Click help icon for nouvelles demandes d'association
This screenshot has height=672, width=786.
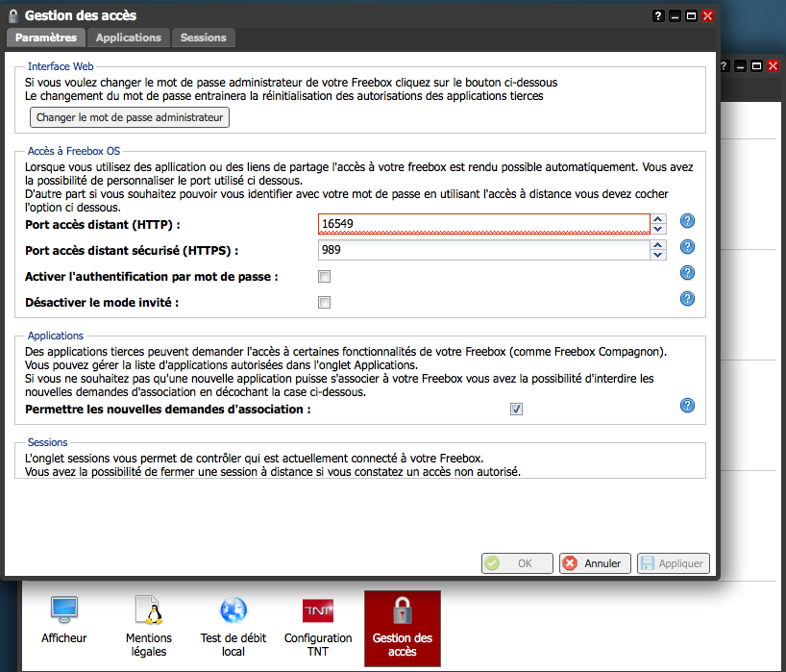click(x=687, y=405)
